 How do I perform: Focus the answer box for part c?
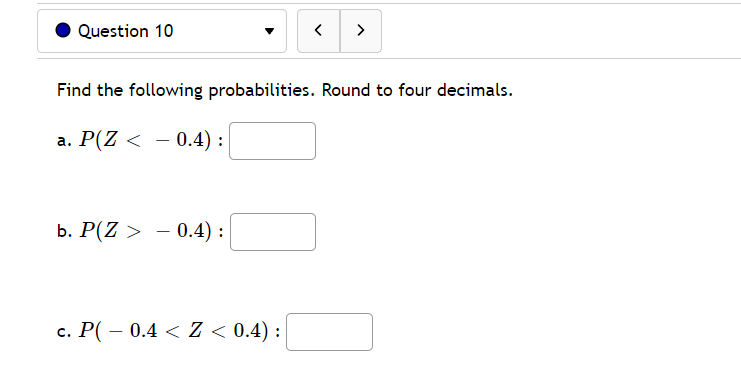pyautogui.click(x=329, y=332)
